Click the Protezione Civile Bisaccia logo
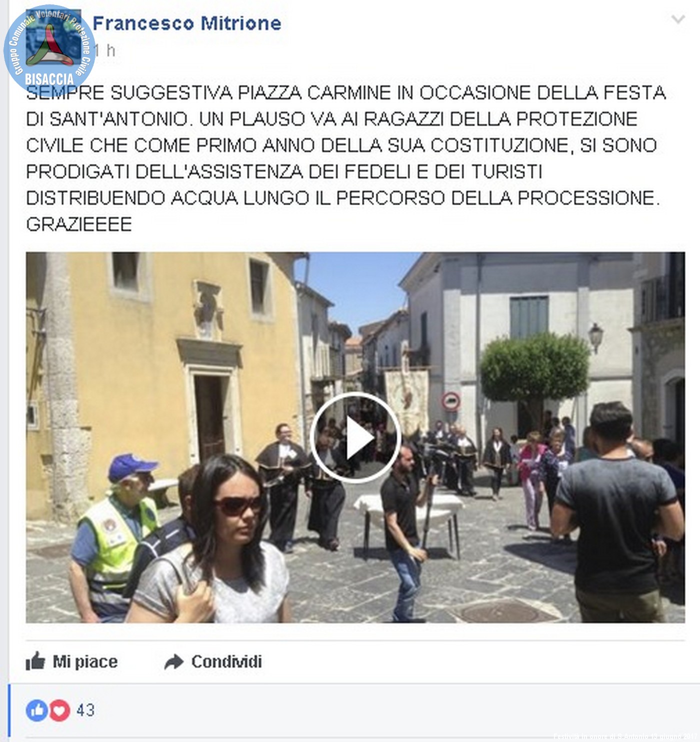The image size is (700, 742). tap(49, 49)
